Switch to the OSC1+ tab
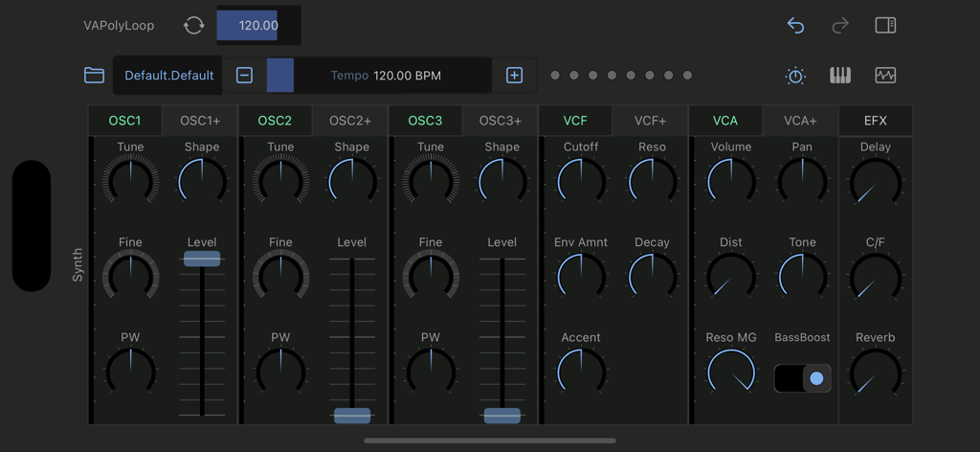This screenshot has width=980, height=452. (x=201, y=121)
